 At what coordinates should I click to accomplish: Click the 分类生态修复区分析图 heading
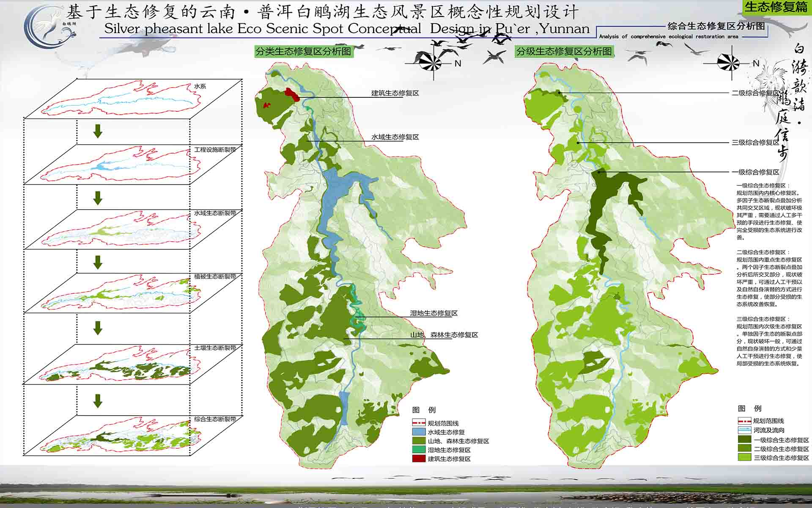[x=303, y=52]
